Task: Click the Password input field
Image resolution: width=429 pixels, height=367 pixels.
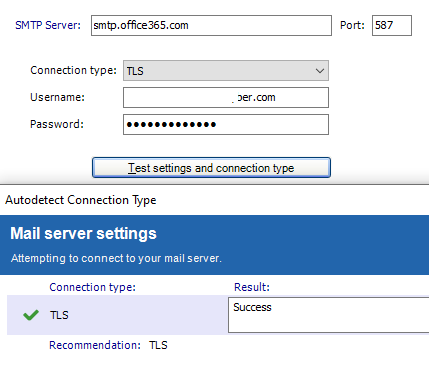Action: [x=226, y=124]
